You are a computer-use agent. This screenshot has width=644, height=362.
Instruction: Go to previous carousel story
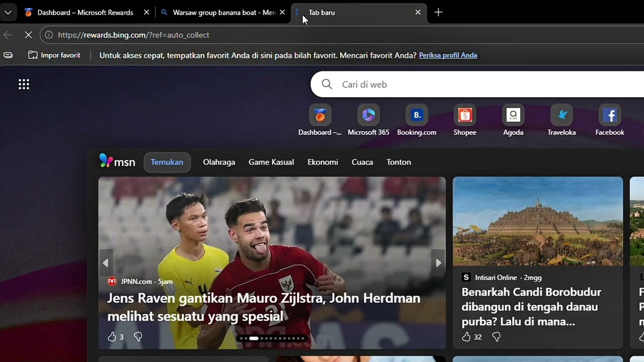106,262
